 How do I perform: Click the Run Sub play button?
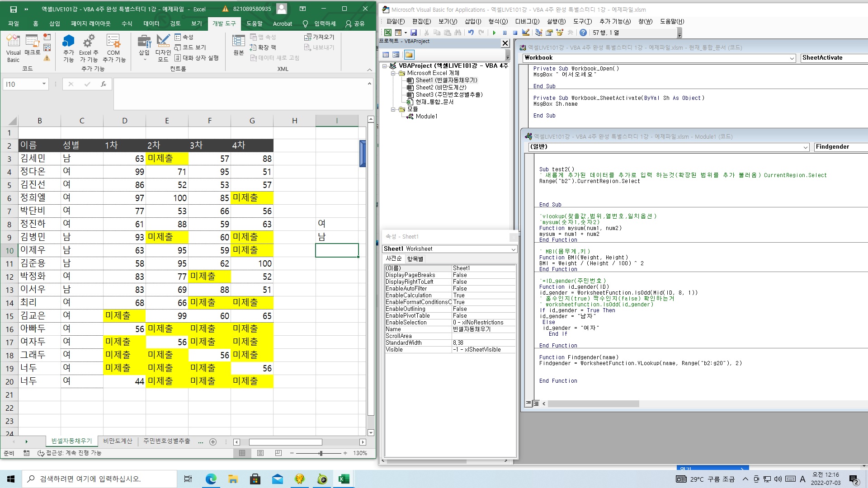click(494, 33)
